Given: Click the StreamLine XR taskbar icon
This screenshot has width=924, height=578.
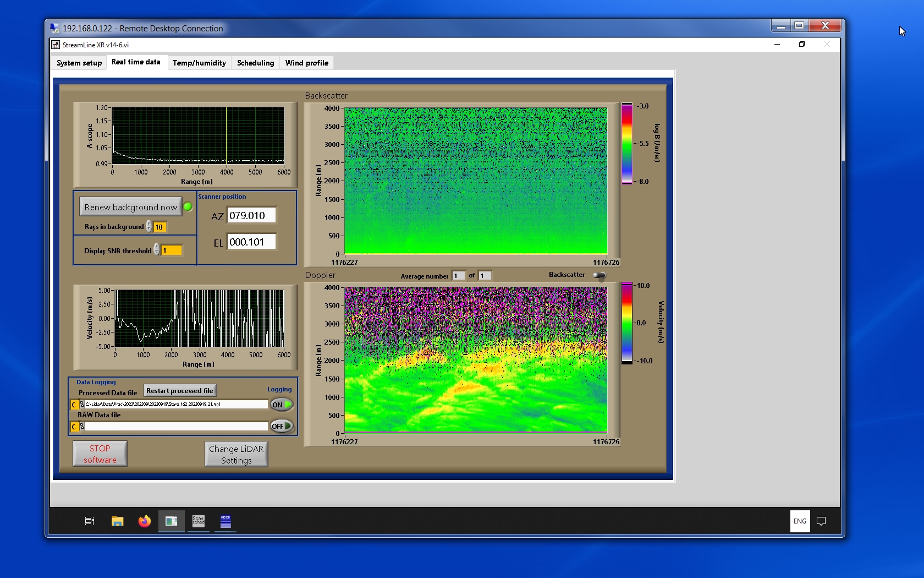Looking at the screenshot, I should coord(171,521).
